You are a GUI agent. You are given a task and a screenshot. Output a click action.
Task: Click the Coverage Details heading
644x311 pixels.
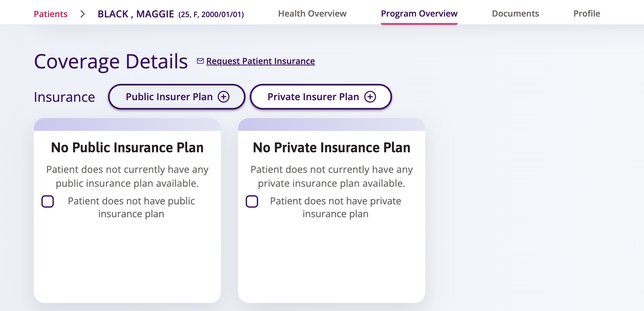(x=111, y=61)
